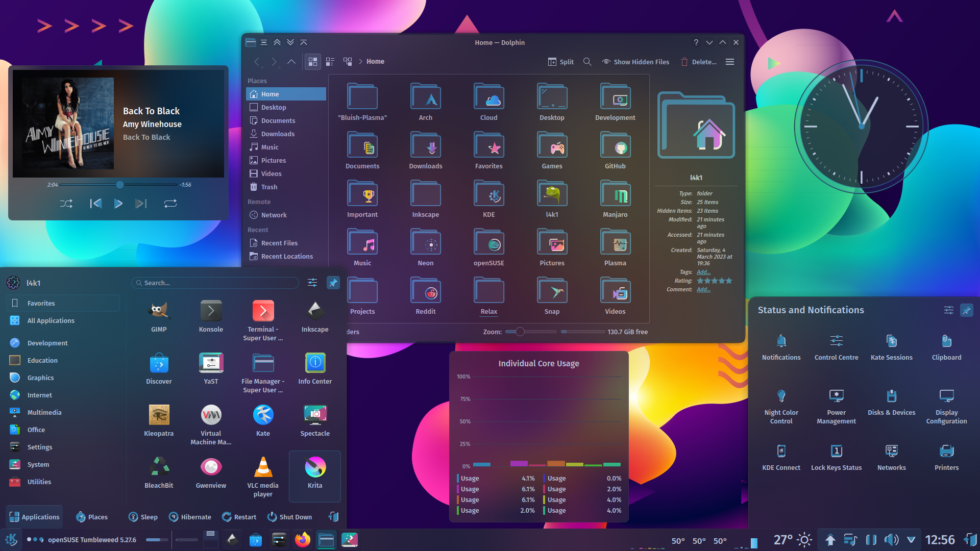980x551 pixels.
Task: Select Downloads in Dolphin Places sidebar
Action: click(x=286, y=134)
